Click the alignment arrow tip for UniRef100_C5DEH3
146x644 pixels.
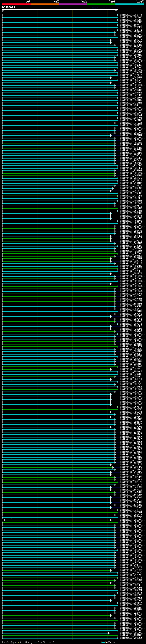117,37
